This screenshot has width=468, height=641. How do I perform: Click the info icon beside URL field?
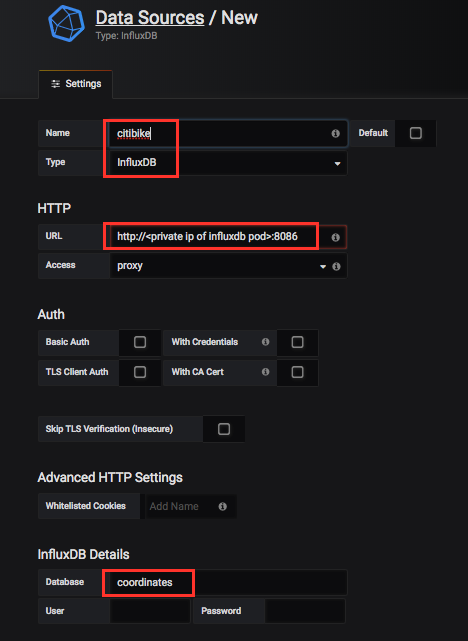[x=335, y=237]
